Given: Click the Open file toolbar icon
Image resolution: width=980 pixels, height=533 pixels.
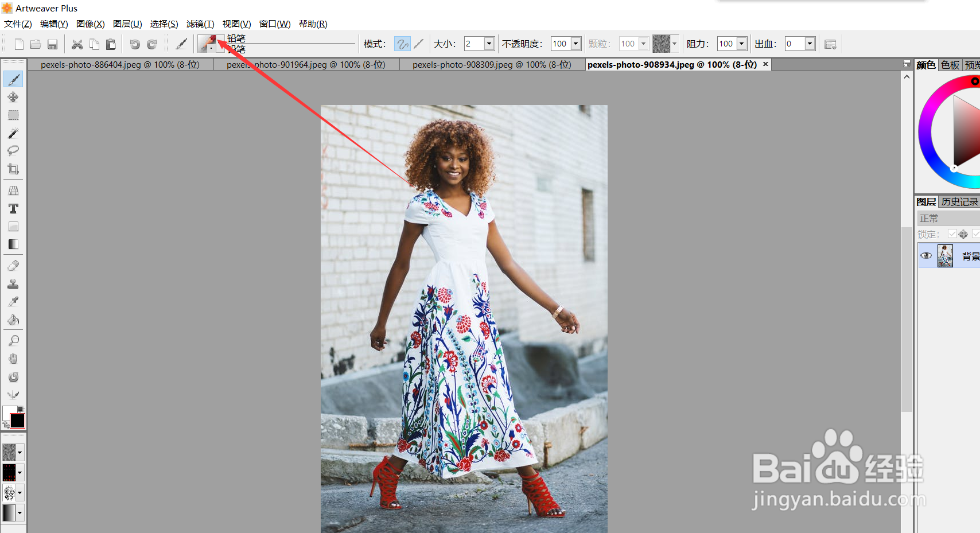Looking at the screenshot, I should [x=36, y=44].
